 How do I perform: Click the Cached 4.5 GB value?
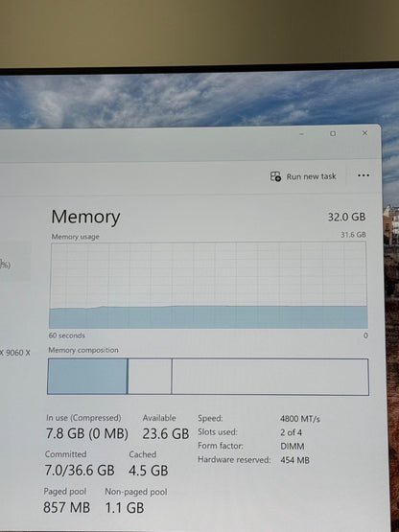(149, 471)
